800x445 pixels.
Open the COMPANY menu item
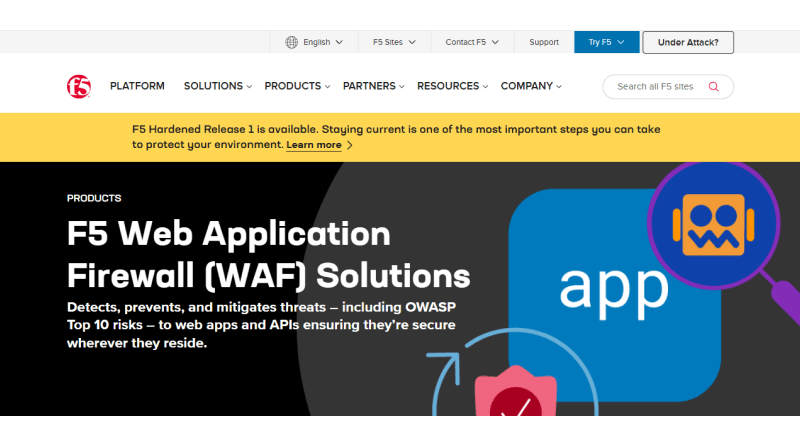tap(527, 86)
